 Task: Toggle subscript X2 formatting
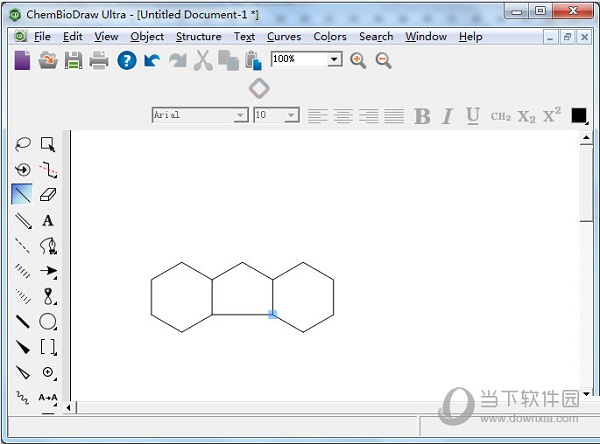[x=527, y=116]
